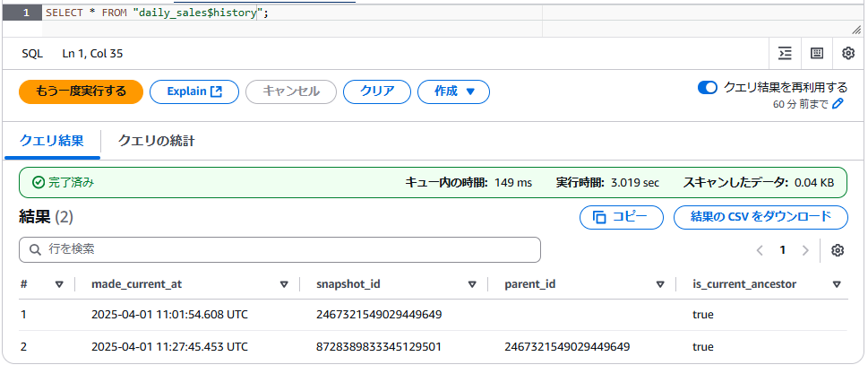This screenshot has height=365, width=868.
Task: Click スキャンしたデータ 0.04 KB value
Action: 814,183
